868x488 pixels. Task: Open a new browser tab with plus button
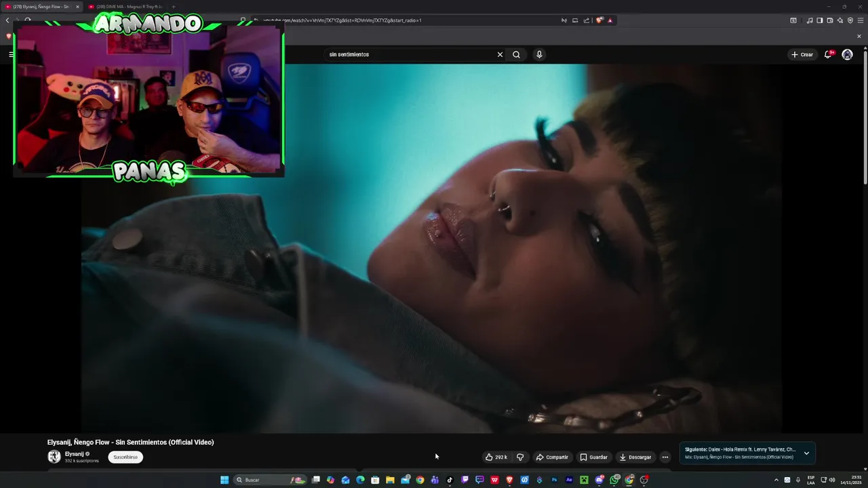click(173, 7)
